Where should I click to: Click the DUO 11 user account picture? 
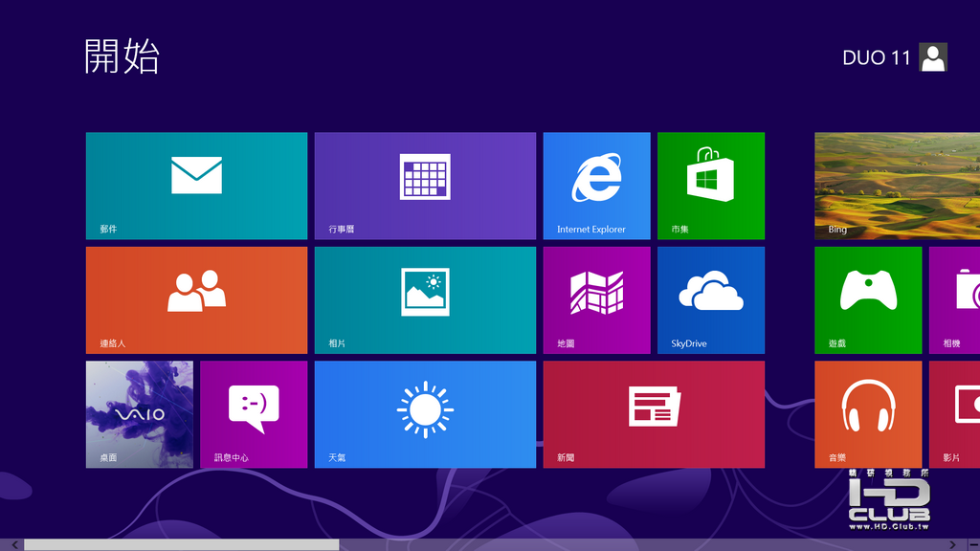(933, 57)
